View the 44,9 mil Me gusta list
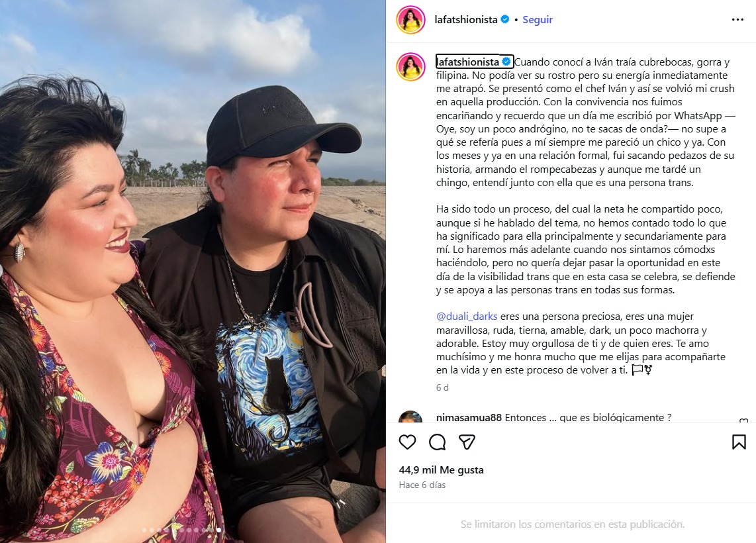The height and width of the screenshot is (543, 756). [x=441, y=469]
